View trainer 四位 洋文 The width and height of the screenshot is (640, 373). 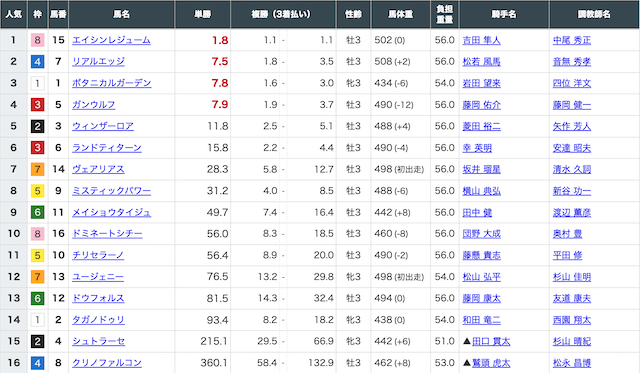coord(572,84)
